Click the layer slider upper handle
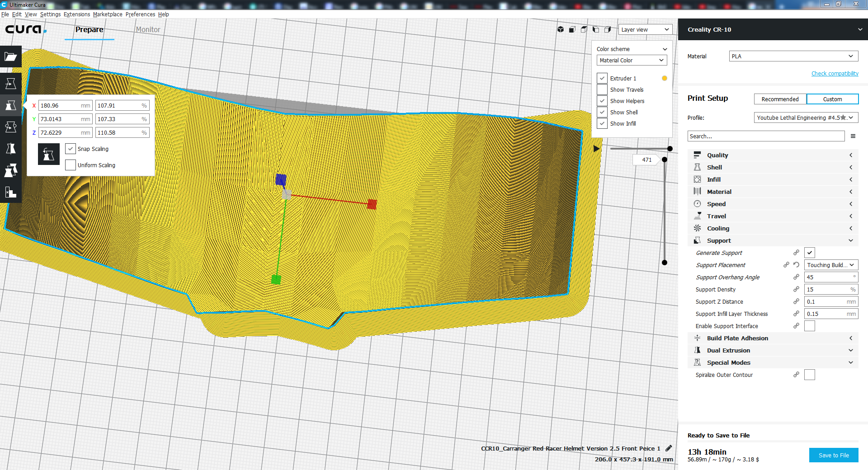This screenshot has height=470, width=868. pos(665,160)
